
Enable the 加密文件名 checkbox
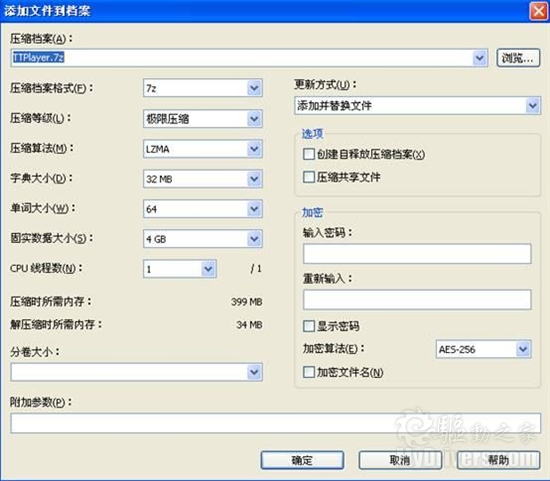(309, 372)
